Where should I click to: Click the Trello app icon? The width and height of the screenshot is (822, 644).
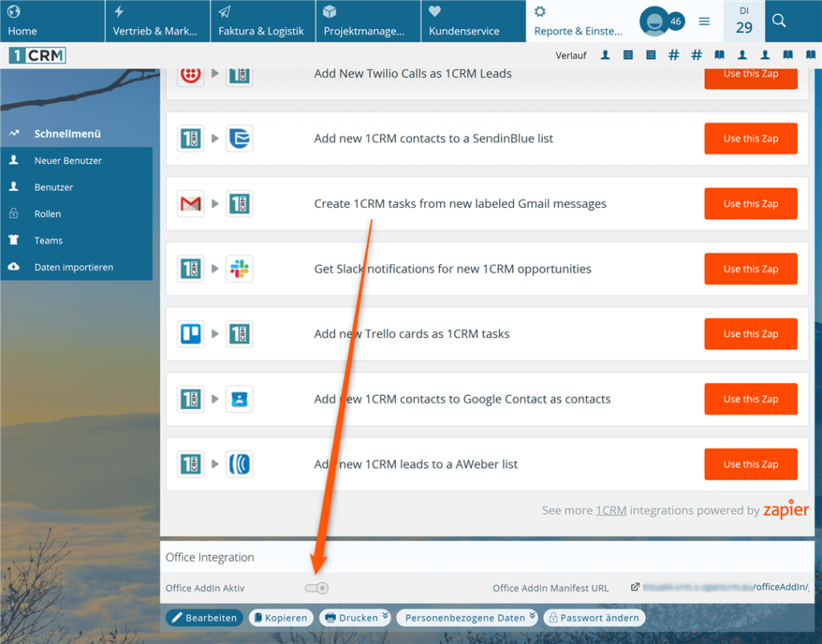click(x=190, y=333)
